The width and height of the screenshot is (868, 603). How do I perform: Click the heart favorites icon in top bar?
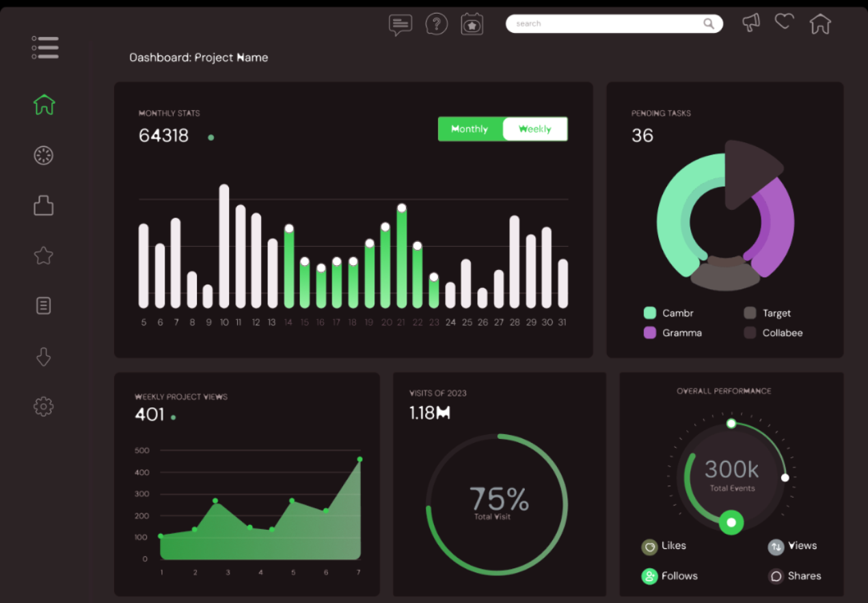pyautogui.click(x=784, y=22)
